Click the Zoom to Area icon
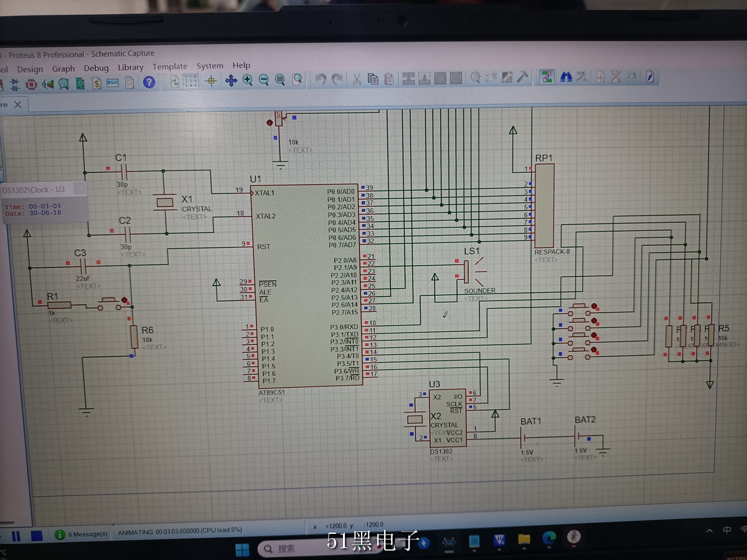This screenshot has height=560, width=747. [x=298, y=79]
